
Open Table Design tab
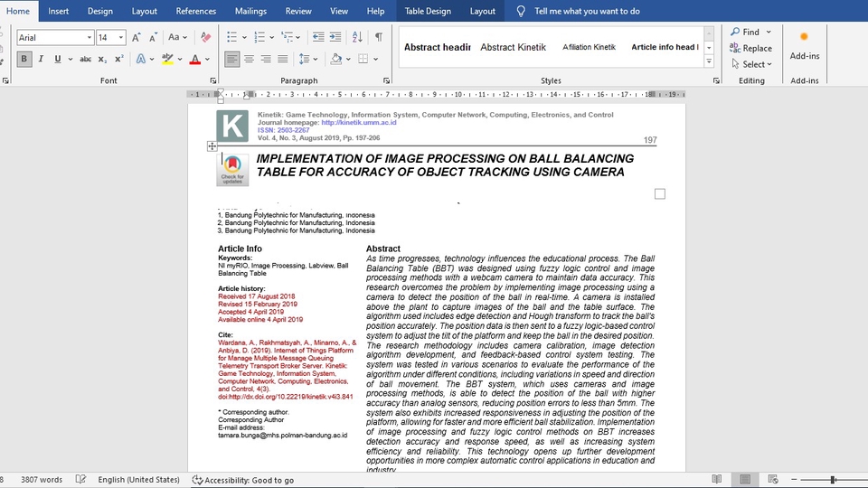(428, 11)
